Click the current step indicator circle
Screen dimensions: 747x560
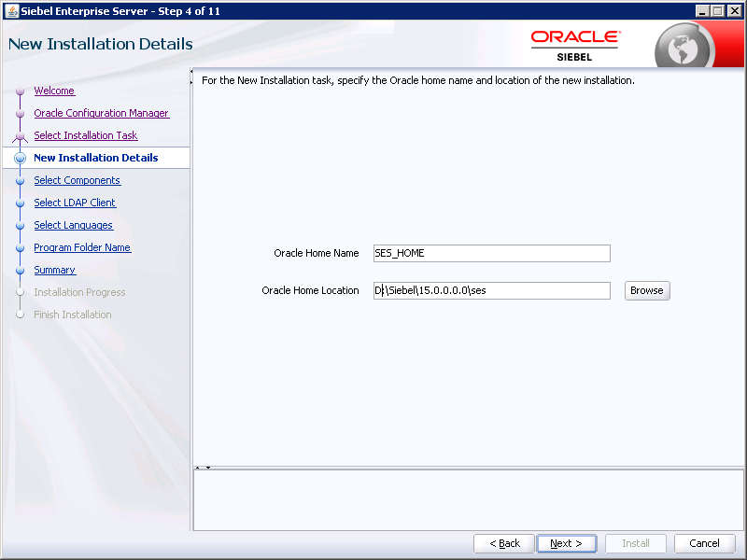(x=20, y=158)
